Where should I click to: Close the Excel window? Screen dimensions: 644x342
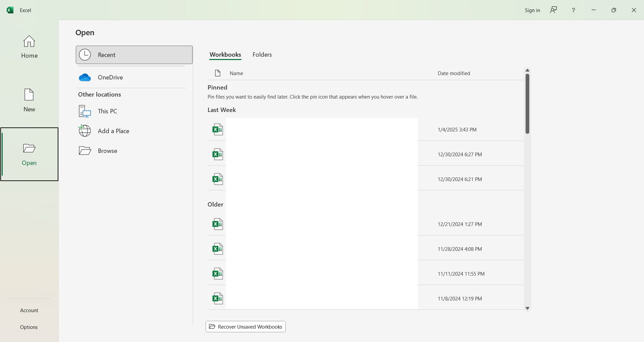click(634, 10)
